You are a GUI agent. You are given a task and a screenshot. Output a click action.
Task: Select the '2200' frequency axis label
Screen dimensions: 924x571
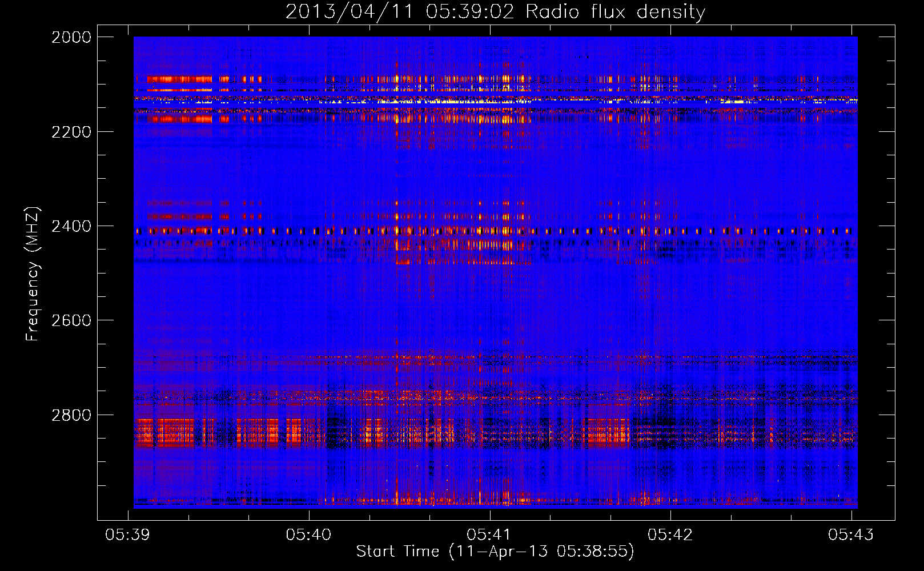click(71, 132)
